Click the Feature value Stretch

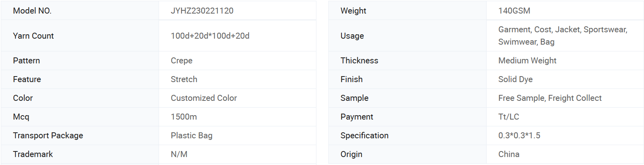click(x=184, y=79)
